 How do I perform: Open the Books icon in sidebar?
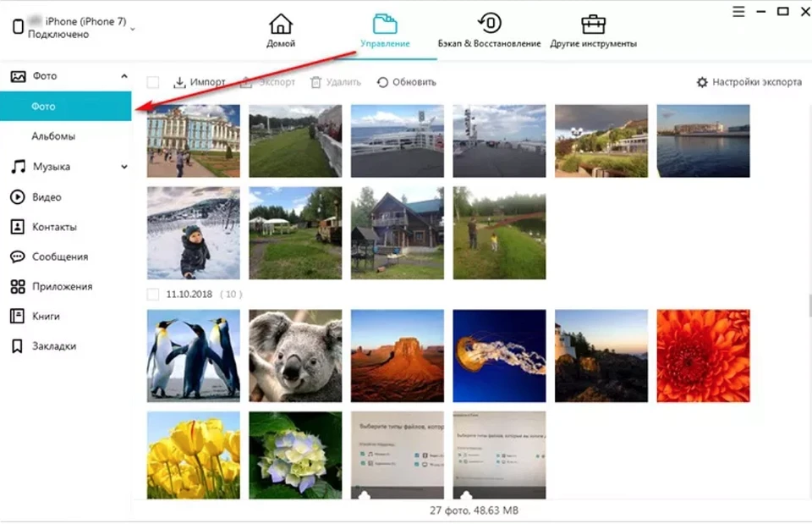tap(17, 316)
